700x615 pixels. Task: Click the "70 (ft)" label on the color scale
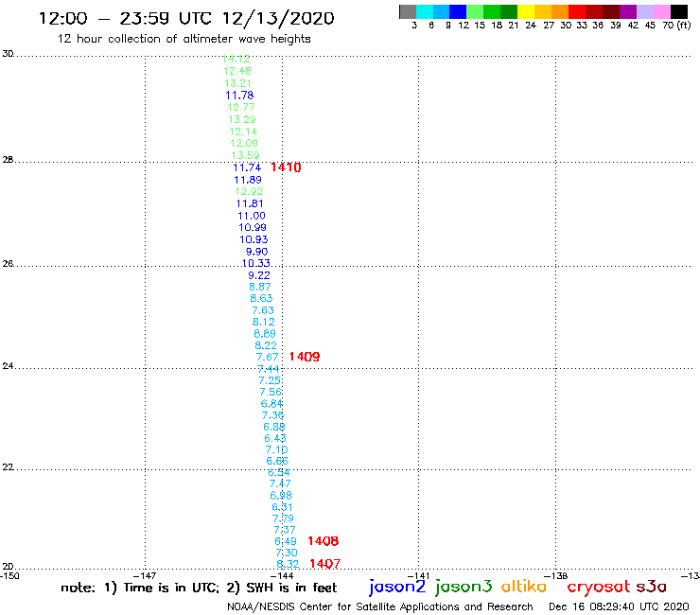click(x=676, y=26)
